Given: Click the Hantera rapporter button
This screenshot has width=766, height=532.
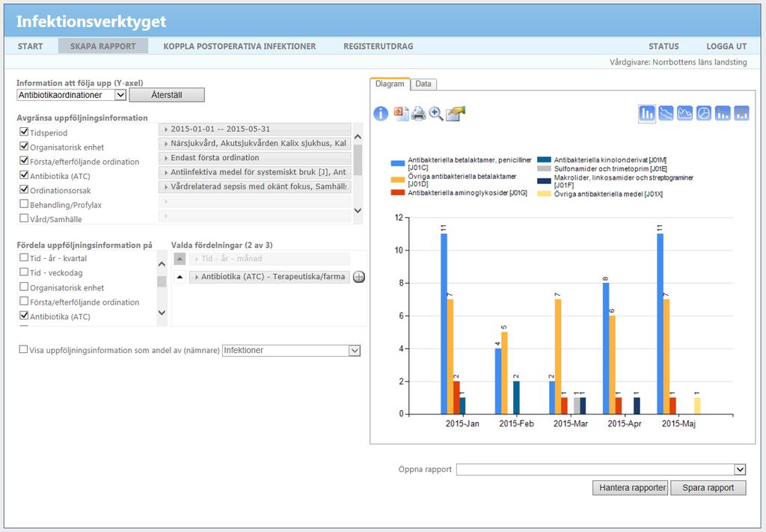Looking at the screenshot, I should point(630,488).
